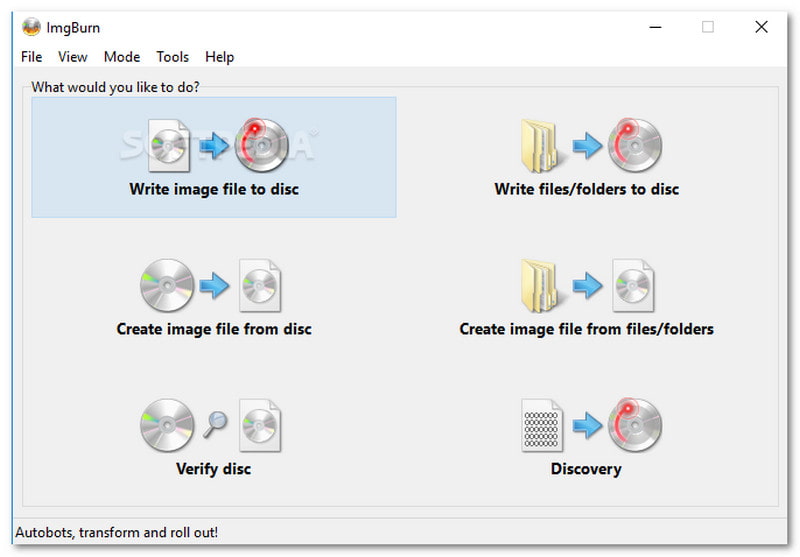Launch Discovery mode label

click(x=586, y=469)
